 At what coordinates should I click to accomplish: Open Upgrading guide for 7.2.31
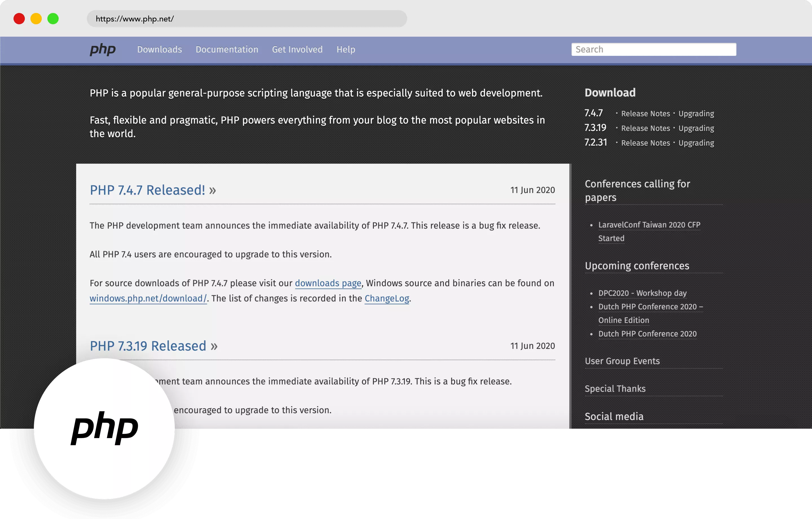point(696,143)
